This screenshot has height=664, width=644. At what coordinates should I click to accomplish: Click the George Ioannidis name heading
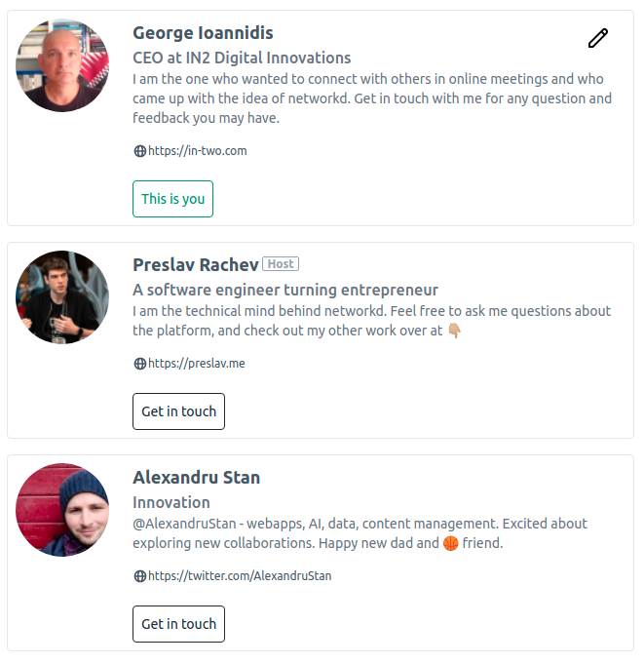coord(203,33)
